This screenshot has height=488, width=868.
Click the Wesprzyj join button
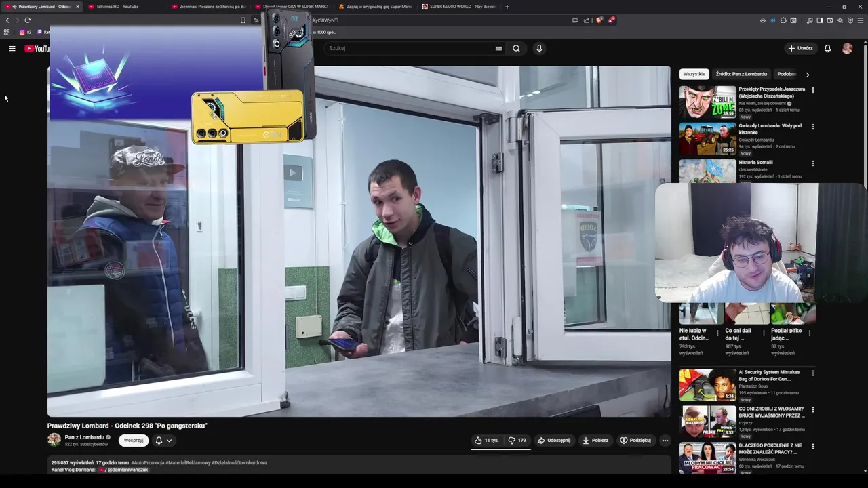tap(134, 440)
